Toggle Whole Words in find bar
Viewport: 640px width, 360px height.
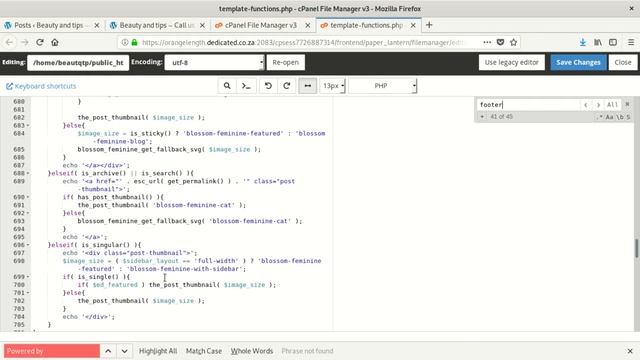(252, 351)
